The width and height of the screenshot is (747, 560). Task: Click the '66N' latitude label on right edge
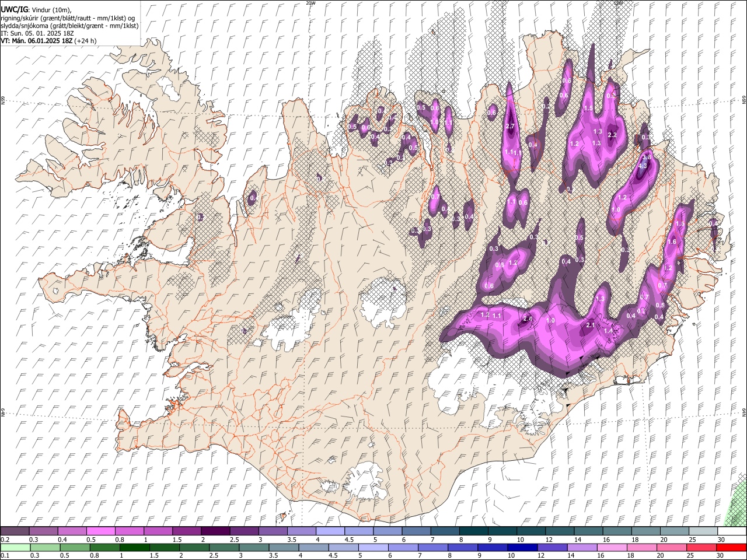point(744,100)
